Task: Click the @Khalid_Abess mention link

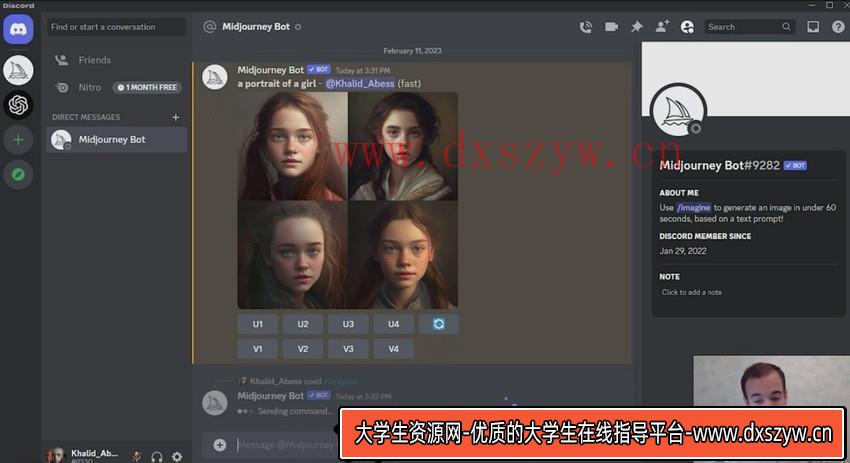Action: pos(360,83)
